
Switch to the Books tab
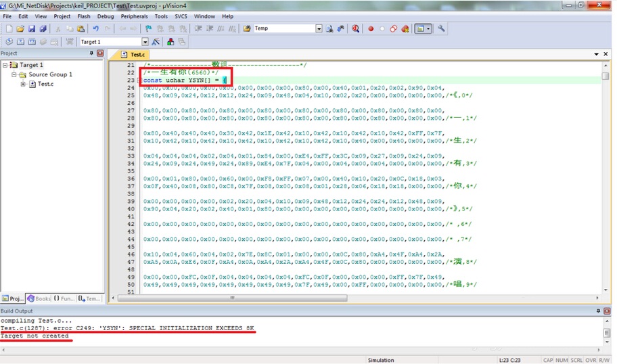39,298
